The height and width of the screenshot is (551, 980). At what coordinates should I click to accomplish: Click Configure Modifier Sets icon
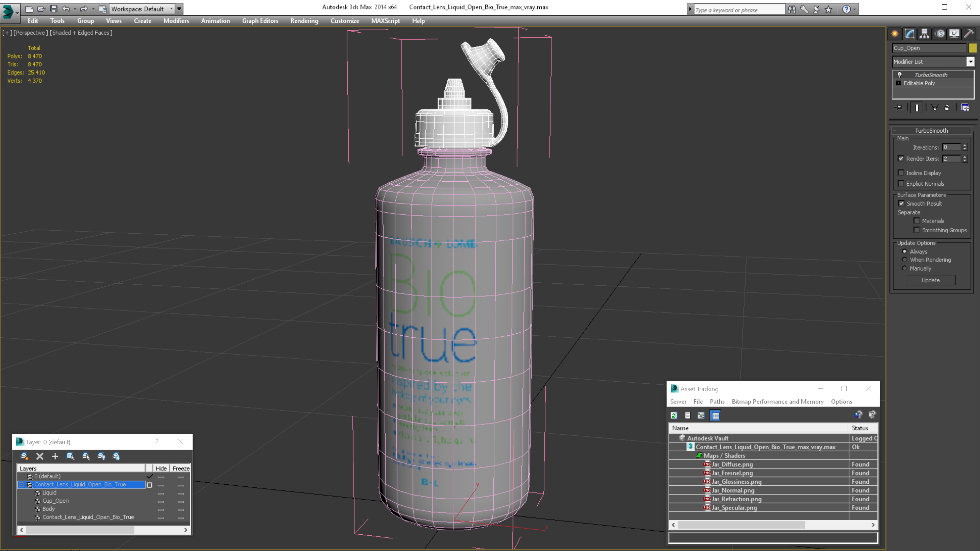[965, 107]
